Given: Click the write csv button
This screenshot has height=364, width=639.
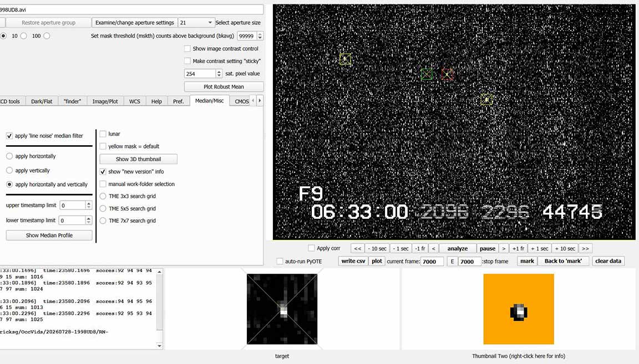Looking at the screenshot, I should pos(353,261).
